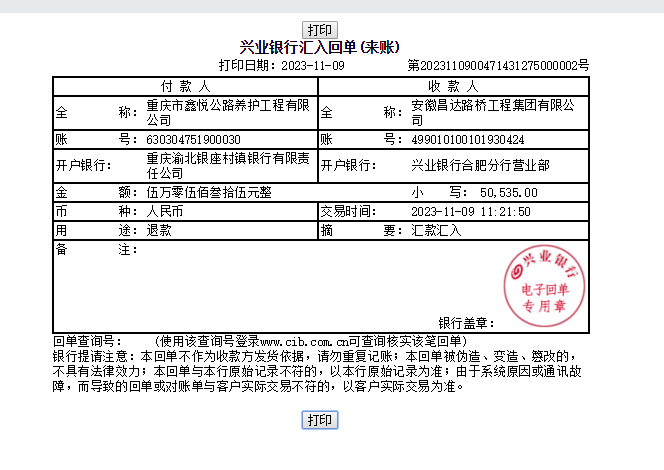This screenshot has height=470, width=664.
Task: Click payer bank 重庆渝北银座村镇银行
Action: [x=229, y=165]
